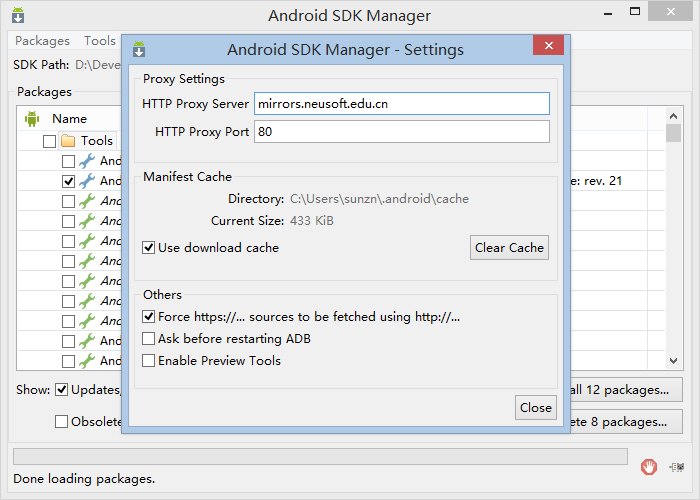Turn on Enable Preview Tools
Screen dimensions: 700x500
(149, 361)
